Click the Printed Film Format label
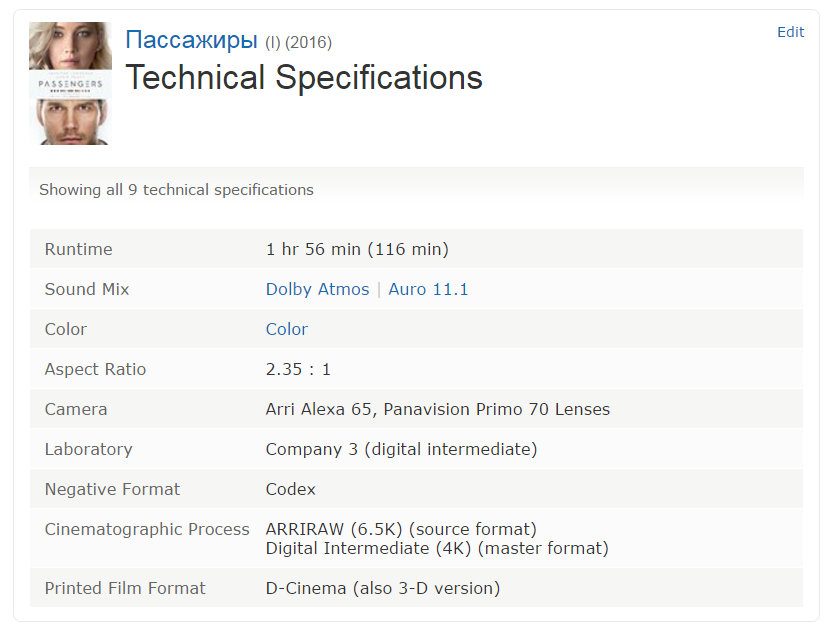Screen dimensions: 829x628 click(x=125, y=588)
